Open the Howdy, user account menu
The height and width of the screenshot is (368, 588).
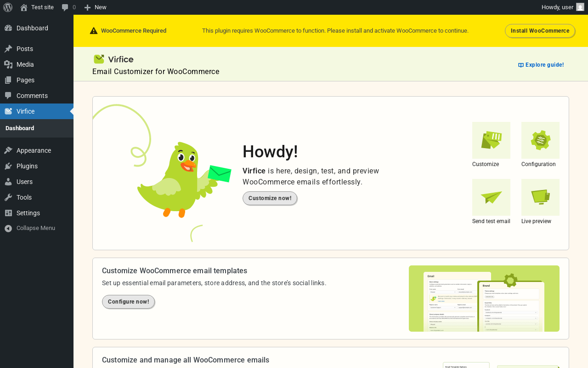point(563,7)
